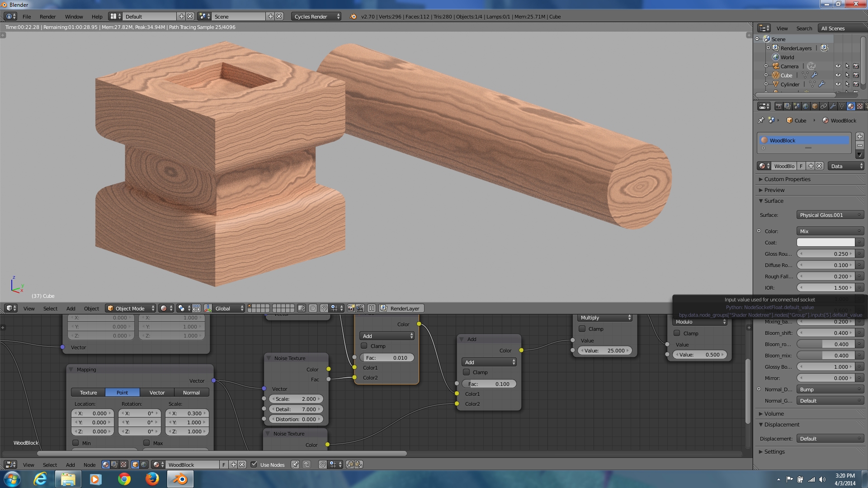This screenshot has height=488, width=868.
Task: Select the Normal mapping type button
Action: tap(191, 393)
